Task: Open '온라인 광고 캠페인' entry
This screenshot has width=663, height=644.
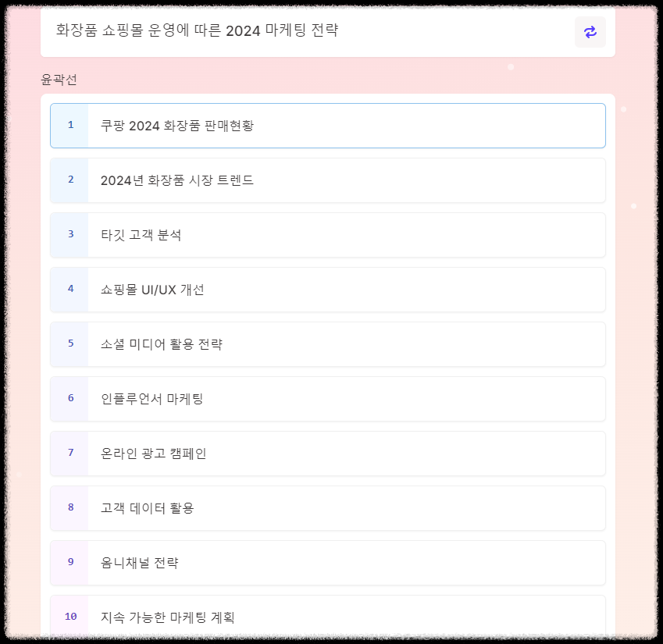Action: tap(328, 453)
